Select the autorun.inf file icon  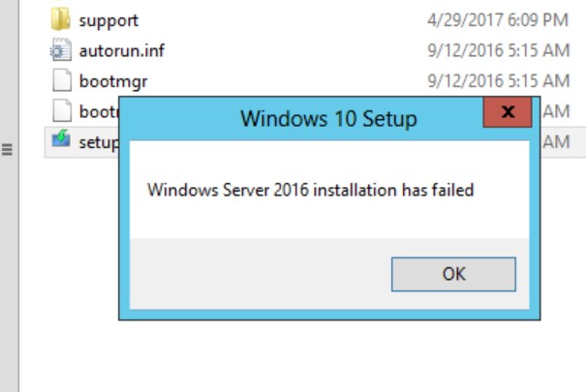pyautogui.click(x=60, y=48)
